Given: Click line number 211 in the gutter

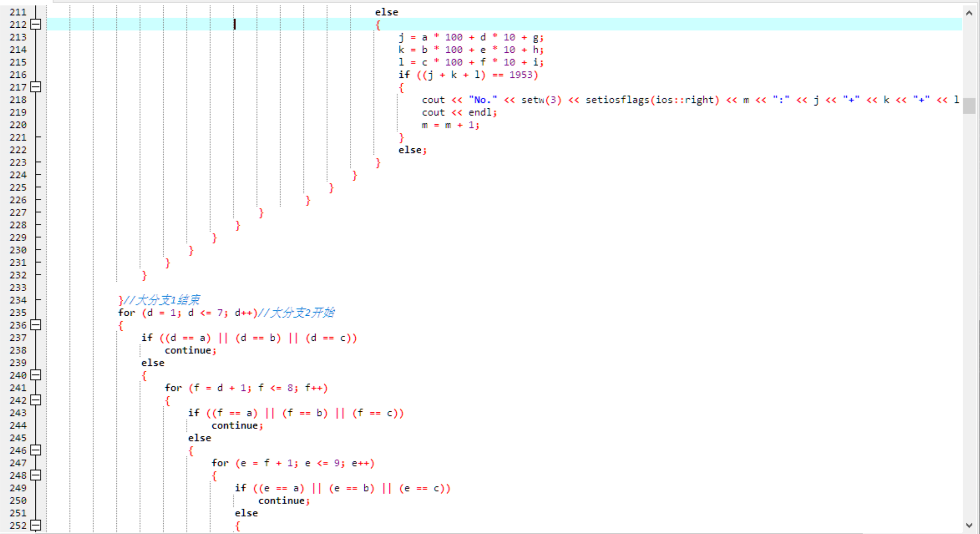Looking at the screenshot, I should coord(18,12).
